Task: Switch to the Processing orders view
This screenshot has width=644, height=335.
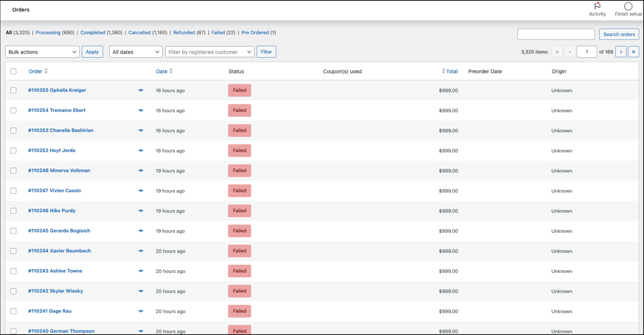Action: (48, 33)
